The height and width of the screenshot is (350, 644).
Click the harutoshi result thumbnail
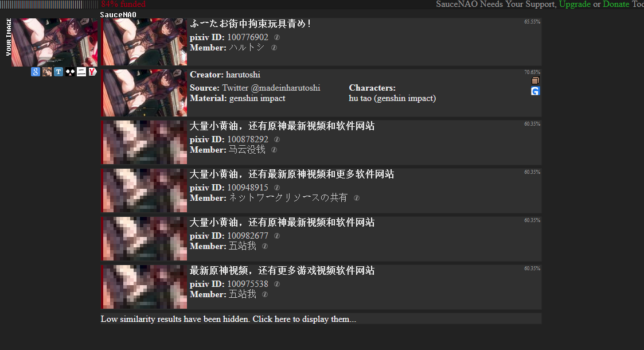click(x=144, y=93)
